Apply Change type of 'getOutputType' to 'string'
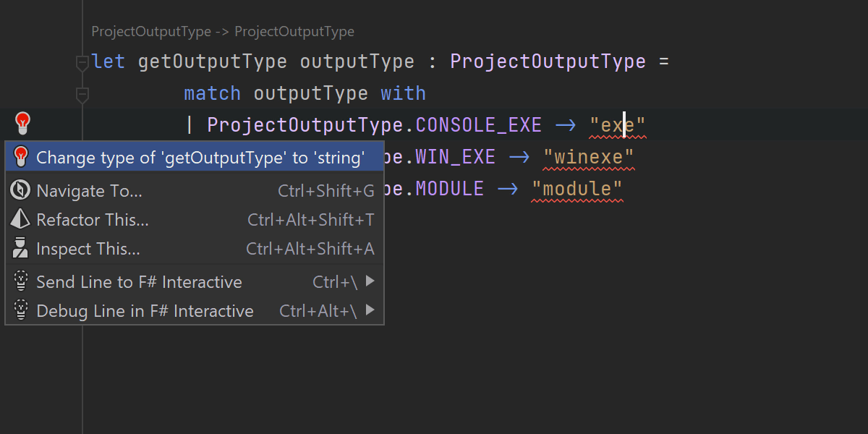Viewport: 868px width, 434px height. pos(200,157)
